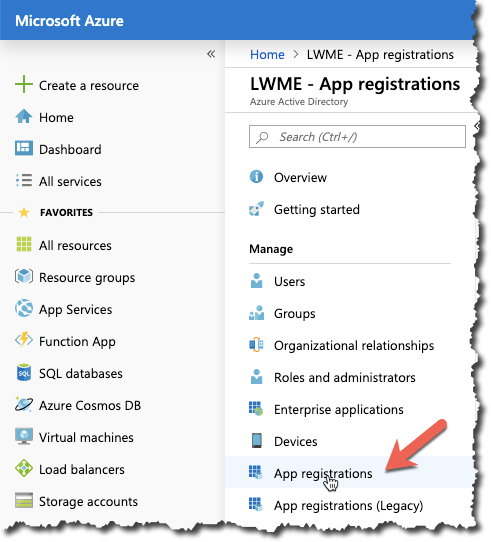Click the All resources grid icon
Image resolution: width=491 pixels, height=542 pixels.
24,244
